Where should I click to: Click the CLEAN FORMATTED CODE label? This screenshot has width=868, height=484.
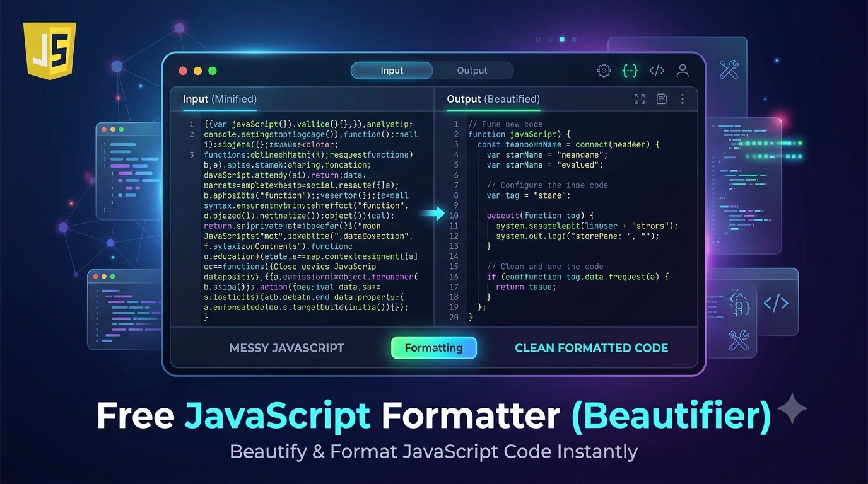point(591,348)
